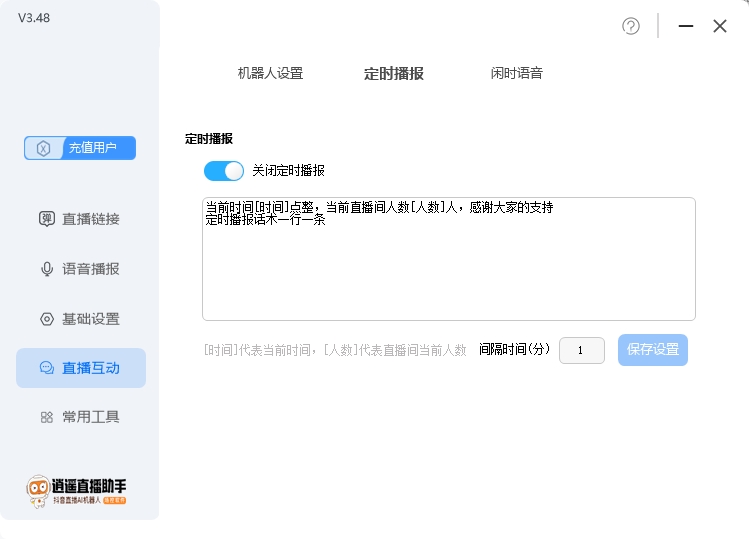The width and height of the screenshot is (749, 539).
Task: Click inside the 定时播报 script text area
Action: (449, 259)
